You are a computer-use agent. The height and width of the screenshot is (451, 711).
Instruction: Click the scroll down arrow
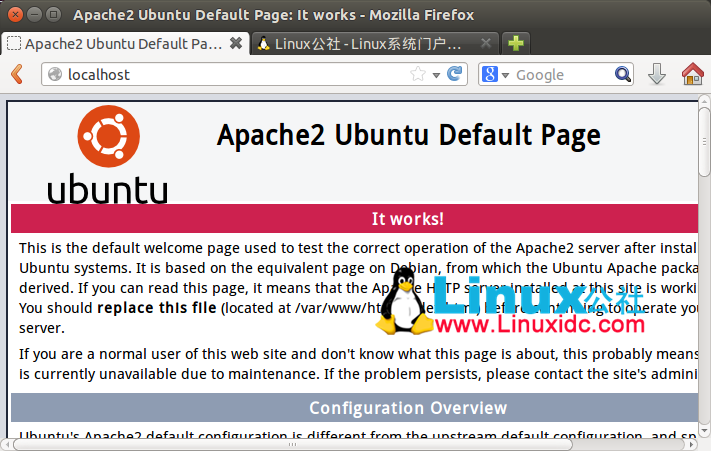(704, 430)
